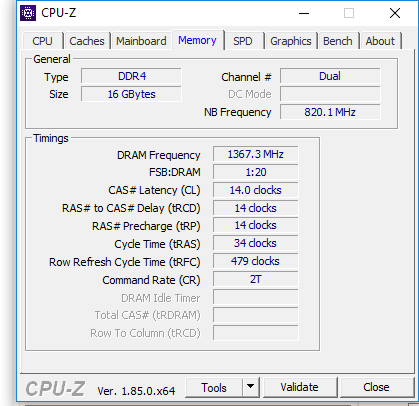
Task: Click the Row Refresh Cycle Time label
Action: coord(125,262)
